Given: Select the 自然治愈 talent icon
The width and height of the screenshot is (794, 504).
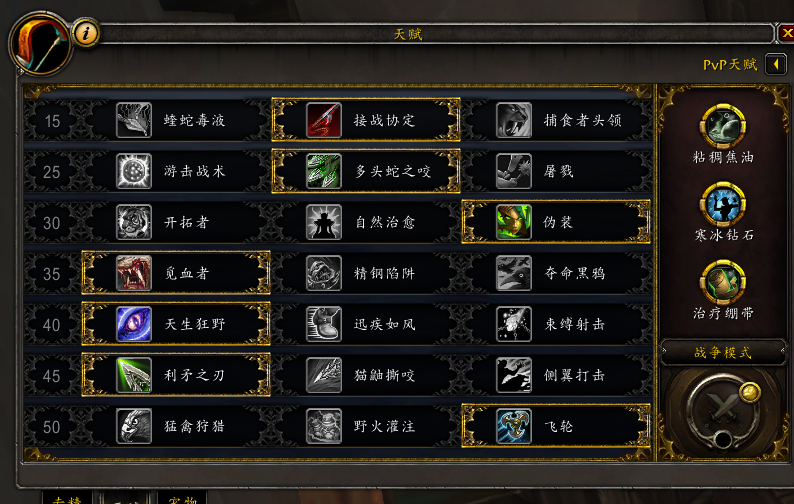Looking at the screenshot, I should click(x=324, y=222).
